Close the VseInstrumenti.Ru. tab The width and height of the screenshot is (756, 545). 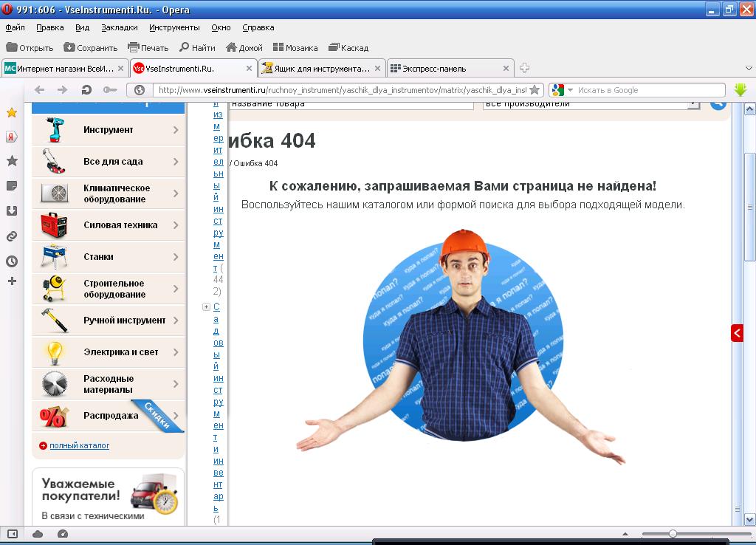click(x=249, y=69)
